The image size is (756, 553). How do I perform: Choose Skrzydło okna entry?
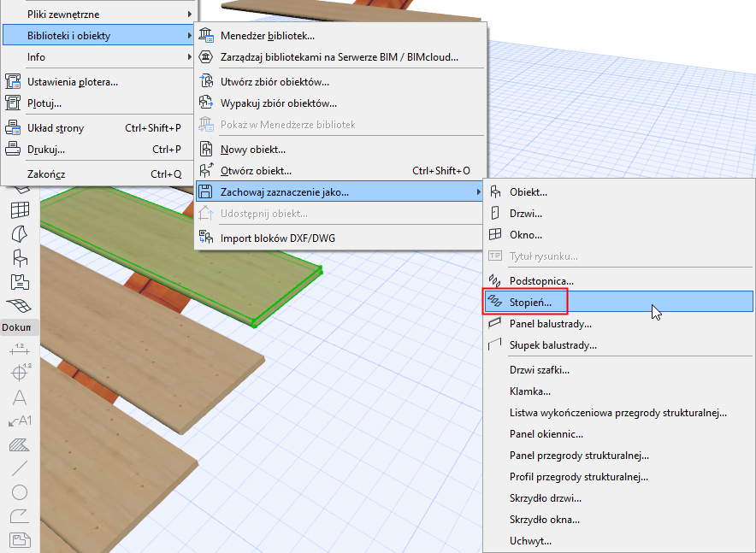click(618, 520)
